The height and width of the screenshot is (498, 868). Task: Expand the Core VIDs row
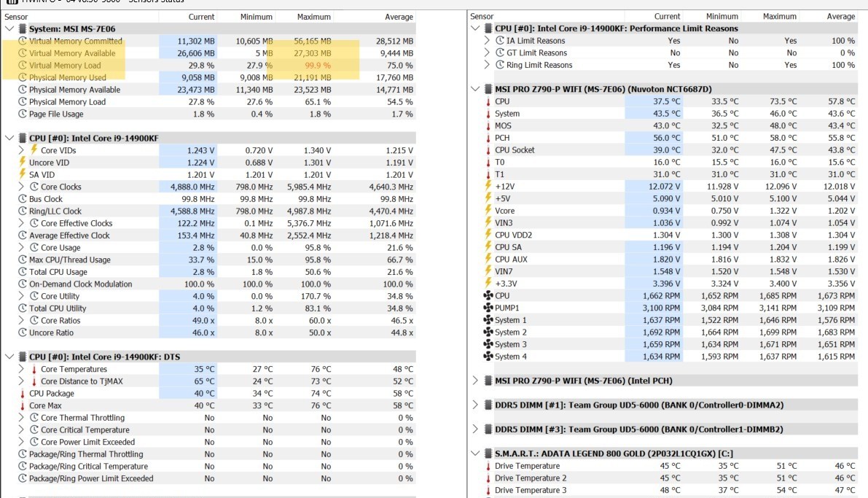(21, 150)
